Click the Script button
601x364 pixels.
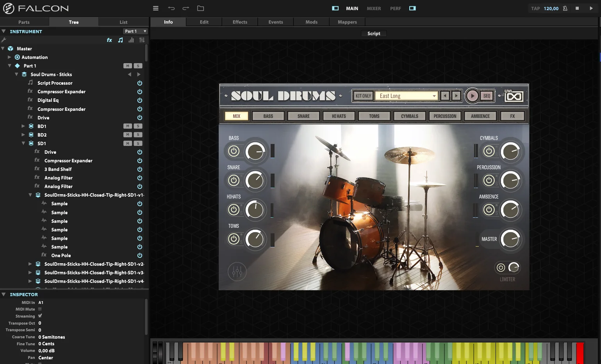pyautogui.click(x=374, y=34)
